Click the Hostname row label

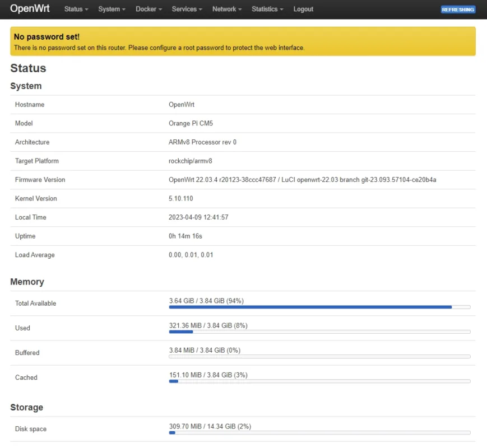pyautogui.click(x=30, y=105)
